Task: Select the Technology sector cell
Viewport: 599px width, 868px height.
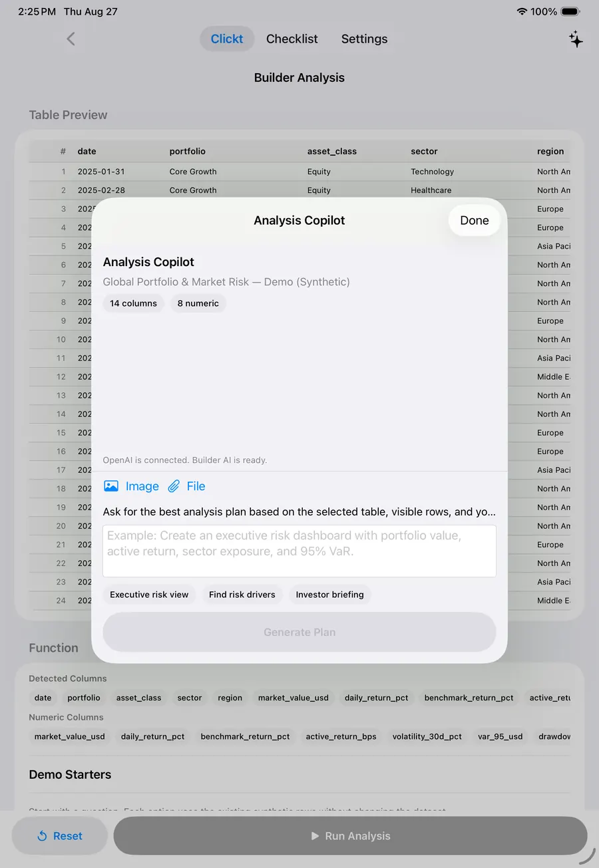Action: click(x=433, y=172)
